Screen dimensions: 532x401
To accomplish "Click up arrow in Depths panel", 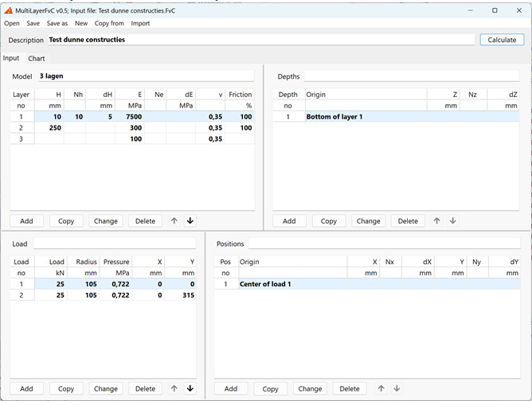I will (436, 220).
